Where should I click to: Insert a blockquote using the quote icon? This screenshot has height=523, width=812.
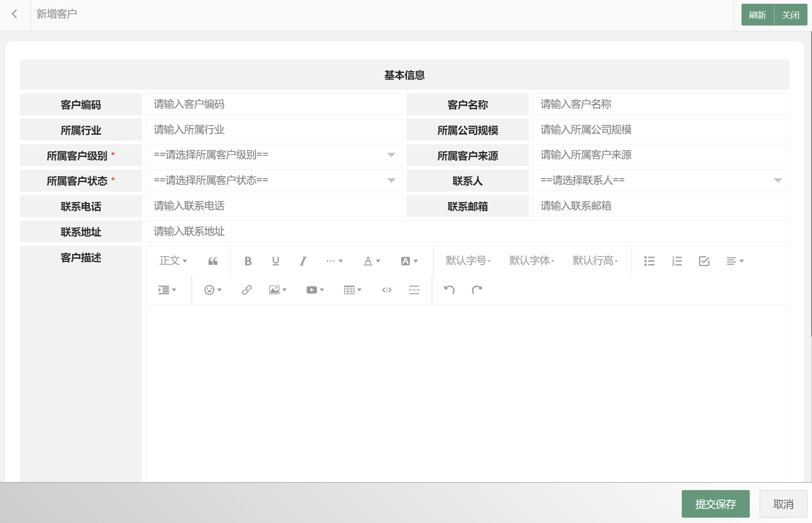213,261
